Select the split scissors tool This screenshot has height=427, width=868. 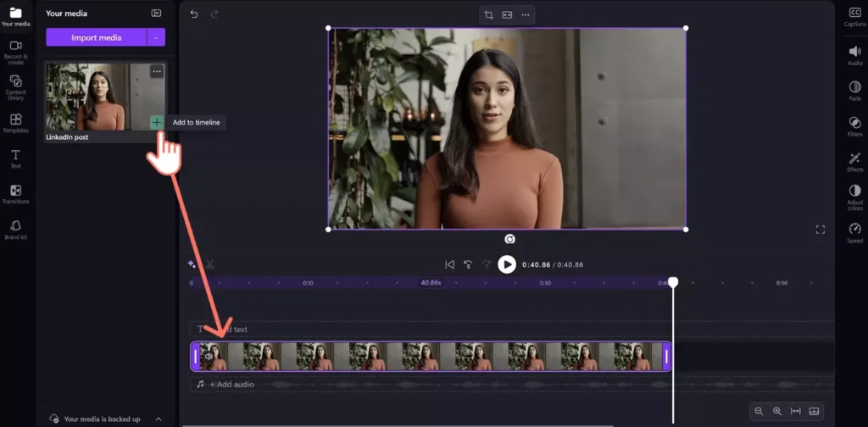point(209,264)
